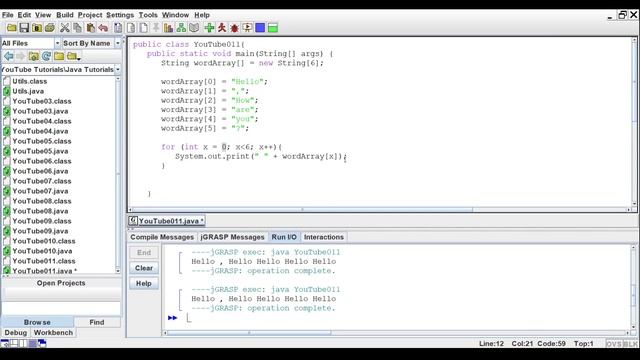Image resolution: width=640 pixels, height=360 pixels.
Task: Compile the program with the green plus
Action: coord(209,28)
